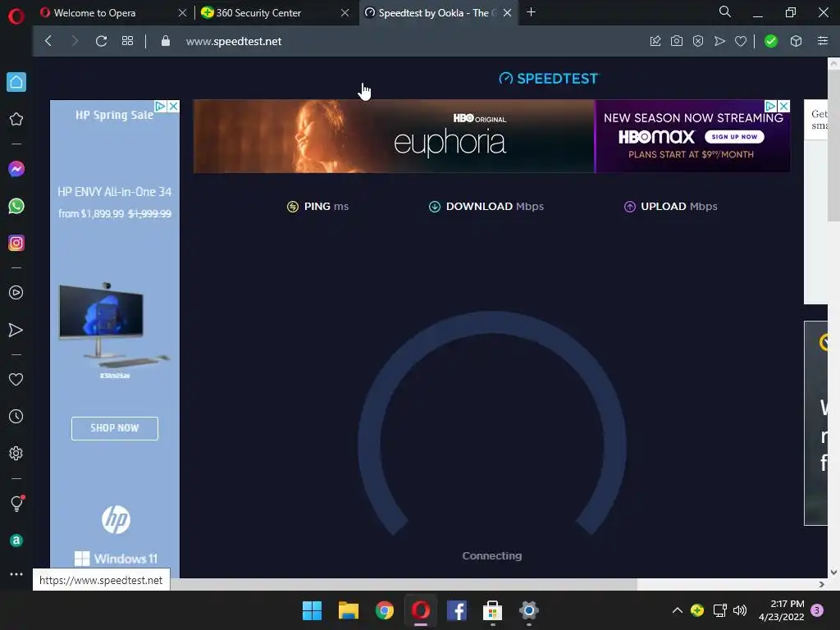Open Easy Setup menu icon

click(x=823, y=41)
